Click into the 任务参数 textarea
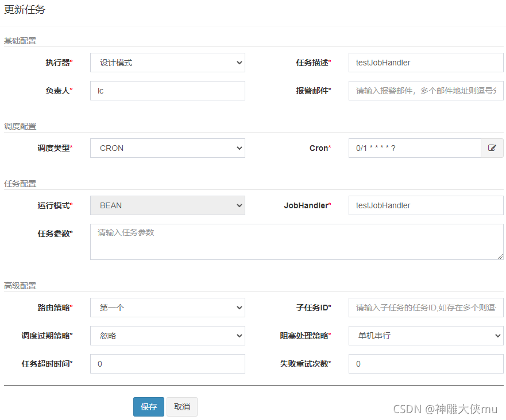506x420 pixels. (x=296, y=242)
